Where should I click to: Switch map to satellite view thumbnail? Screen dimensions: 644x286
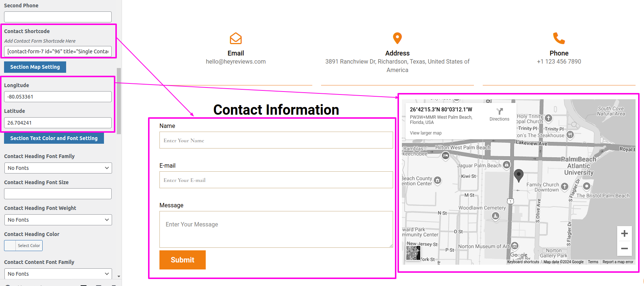coord(413,253)
